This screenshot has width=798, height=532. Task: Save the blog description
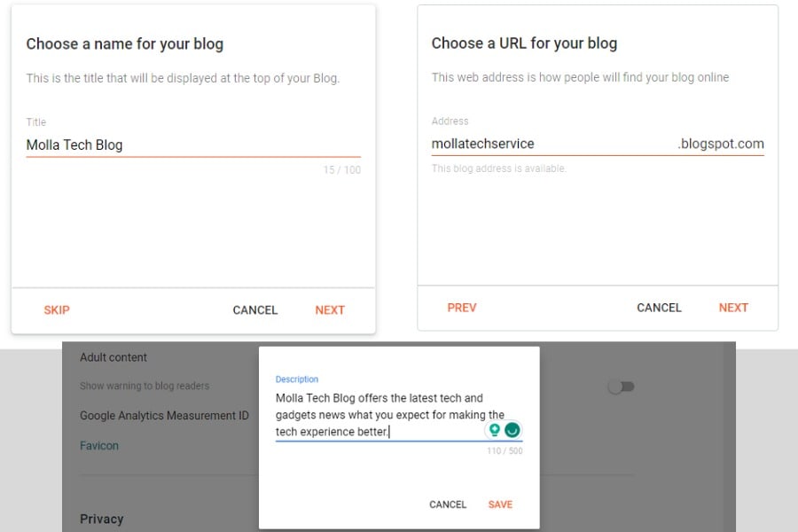click(x=500, y=505)
